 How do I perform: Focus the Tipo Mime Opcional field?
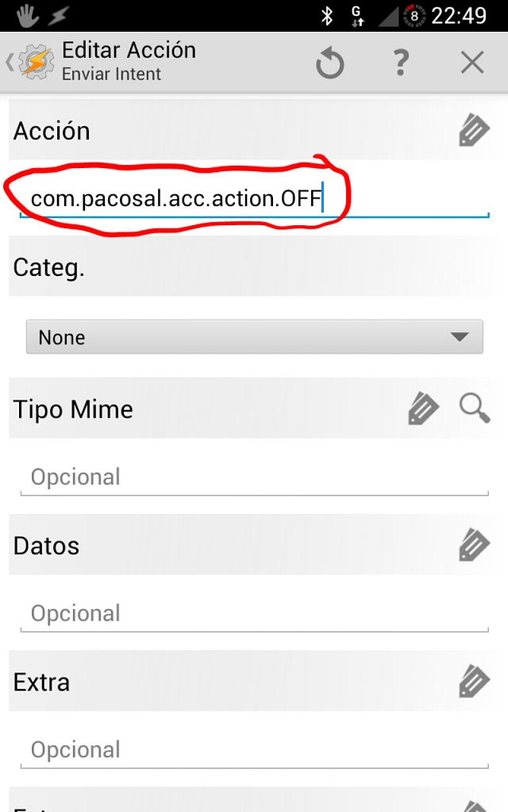[x=254, y=477]
